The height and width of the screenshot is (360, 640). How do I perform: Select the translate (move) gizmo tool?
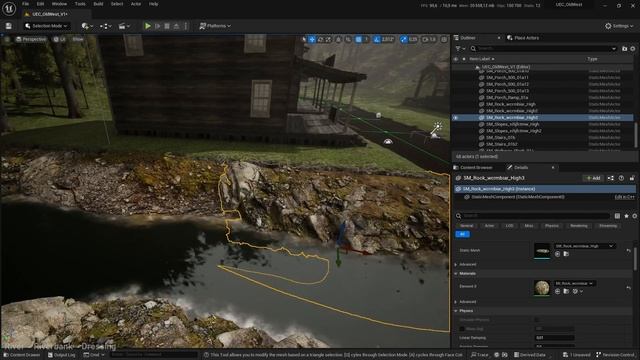(312, 39)
